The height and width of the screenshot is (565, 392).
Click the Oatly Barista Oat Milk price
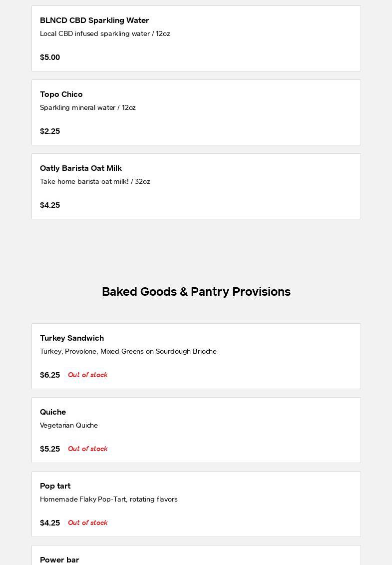50,205
